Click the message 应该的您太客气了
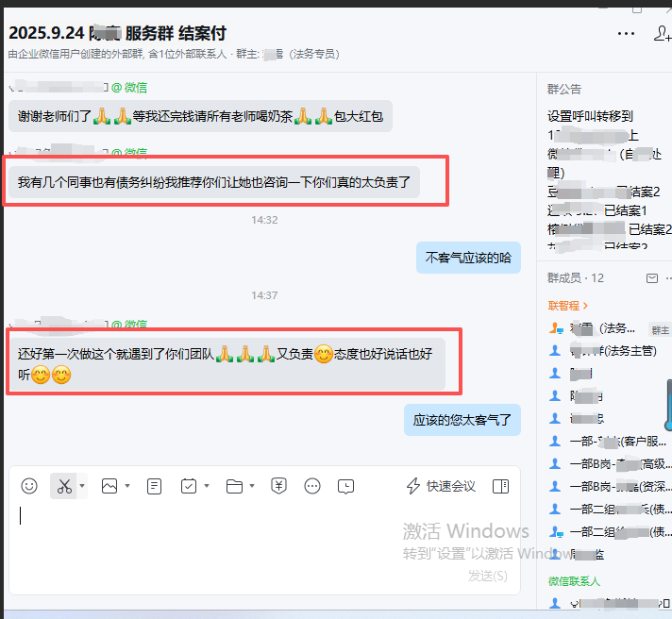 click(462, 420)
